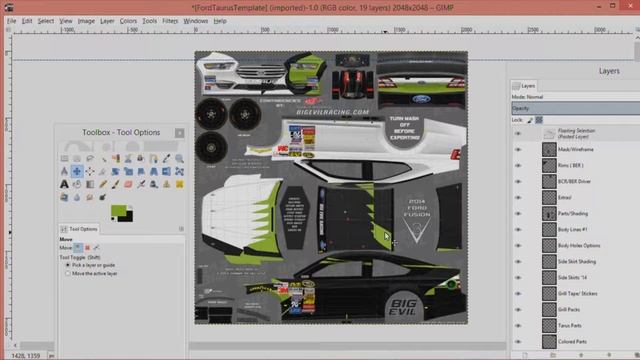Select the Airbrush tool
The image size is (640, 360).
(x=141, y=184)
